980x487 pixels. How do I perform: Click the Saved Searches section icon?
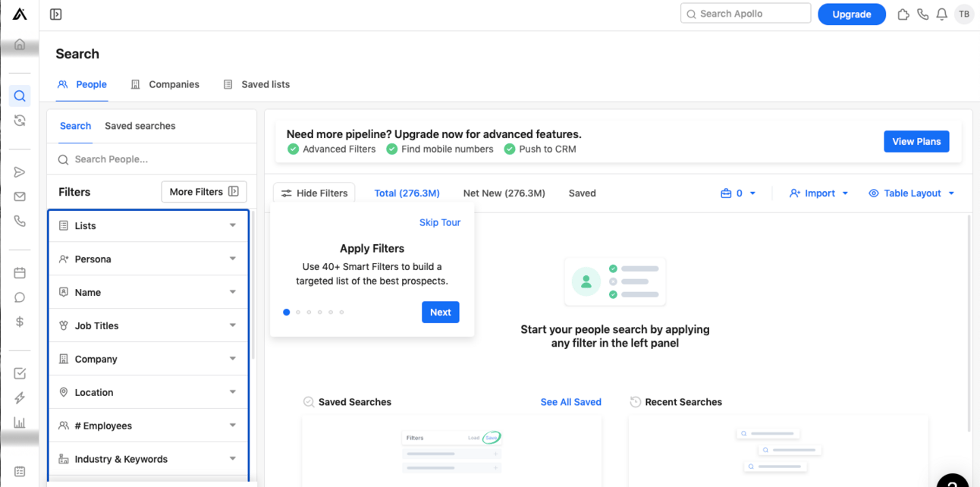click(309, 402)
